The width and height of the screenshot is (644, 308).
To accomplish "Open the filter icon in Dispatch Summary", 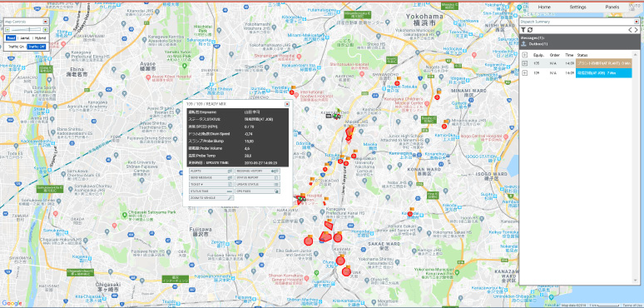I will click(x=523, y=30).
